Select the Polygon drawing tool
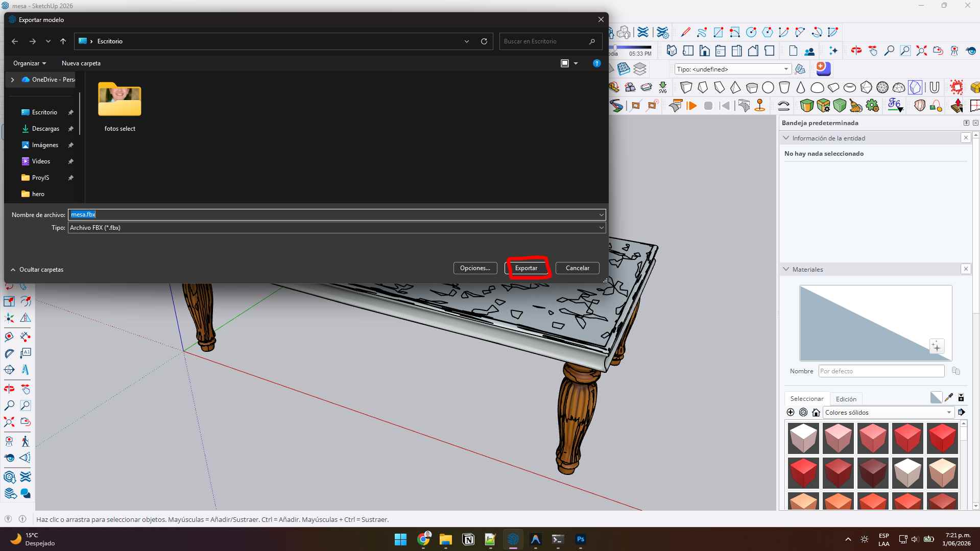 (767, 33)
